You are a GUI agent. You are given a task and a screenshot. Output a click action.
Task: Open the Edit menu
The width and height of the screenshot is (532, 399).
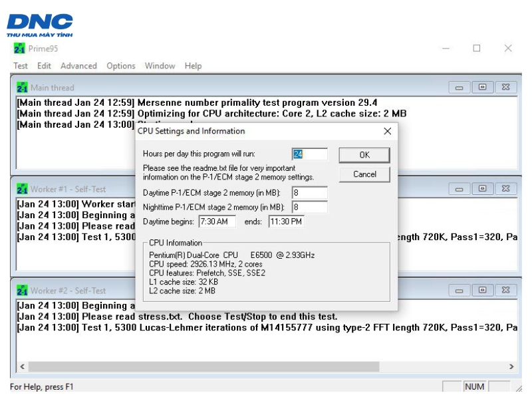click(x=44, y=66)
